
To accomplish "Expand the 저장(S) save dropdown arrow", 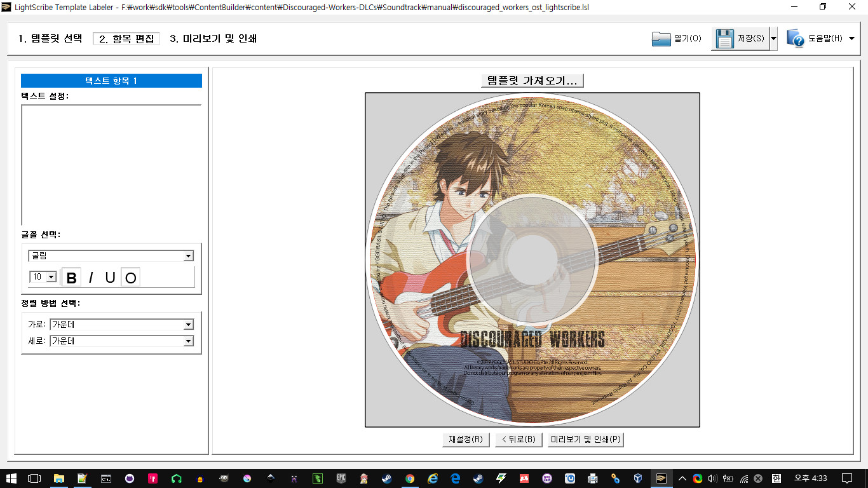I will 773,39.
